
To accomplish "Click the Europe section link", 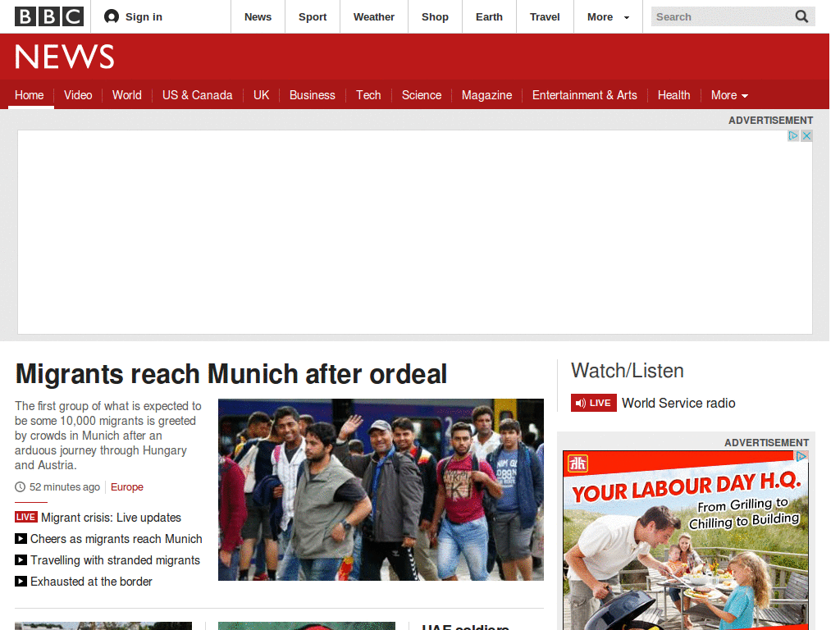I will tap(127, 487).
